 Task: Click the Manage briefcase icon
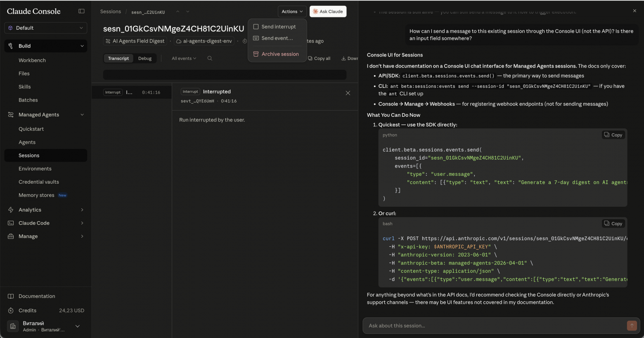(11, 236)
